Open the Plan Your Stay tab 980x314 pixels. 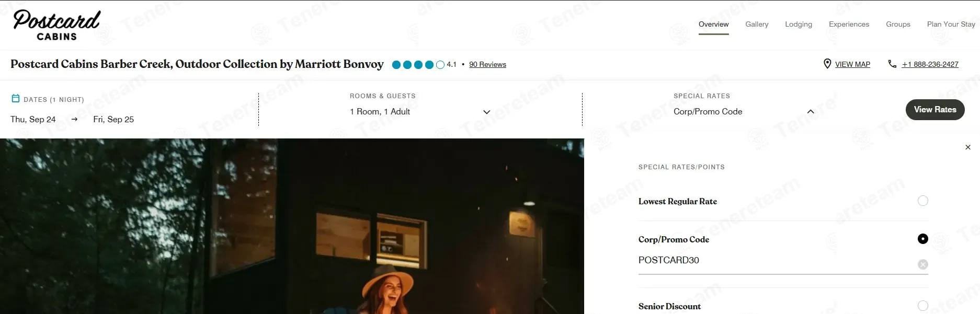[951, 25]
